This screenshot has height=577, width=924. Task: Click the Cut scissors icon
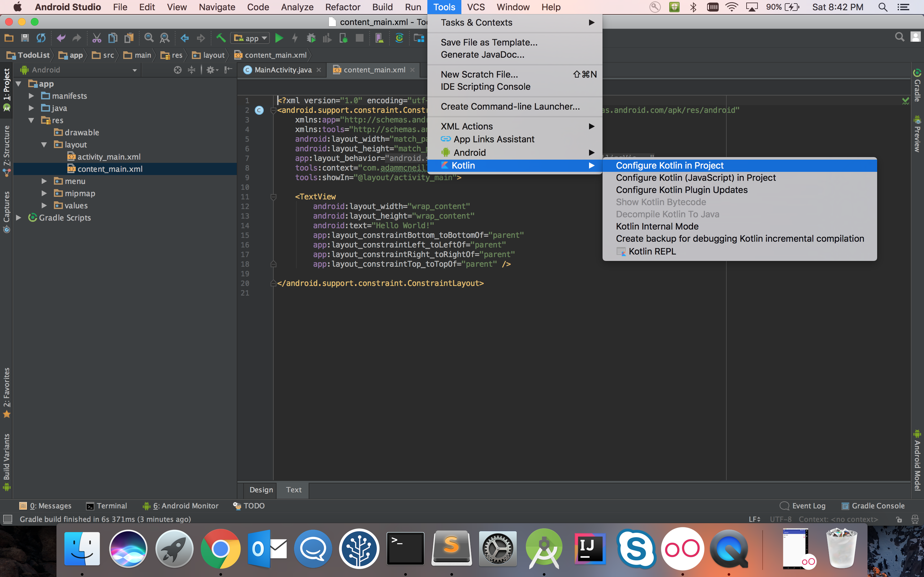point(97,38)
